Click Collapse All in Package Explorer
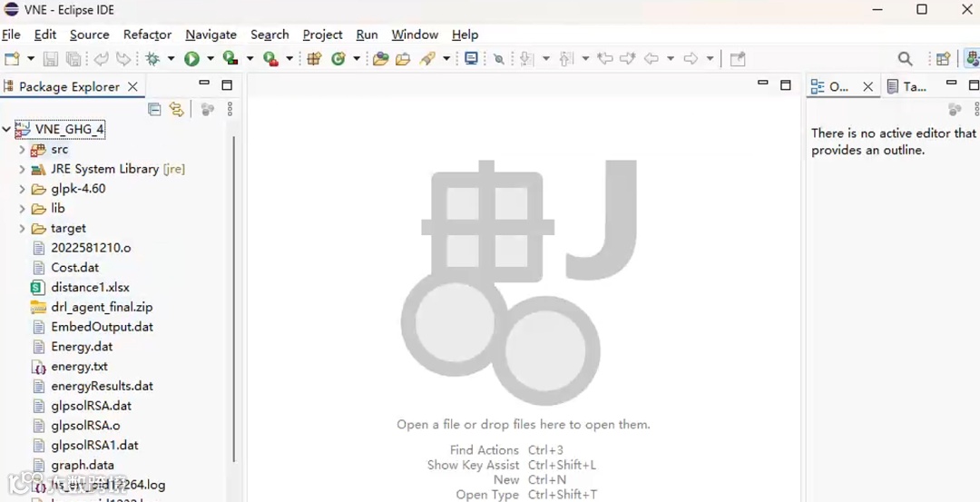This screenshot has height=502, width=980. coord(154,110)
